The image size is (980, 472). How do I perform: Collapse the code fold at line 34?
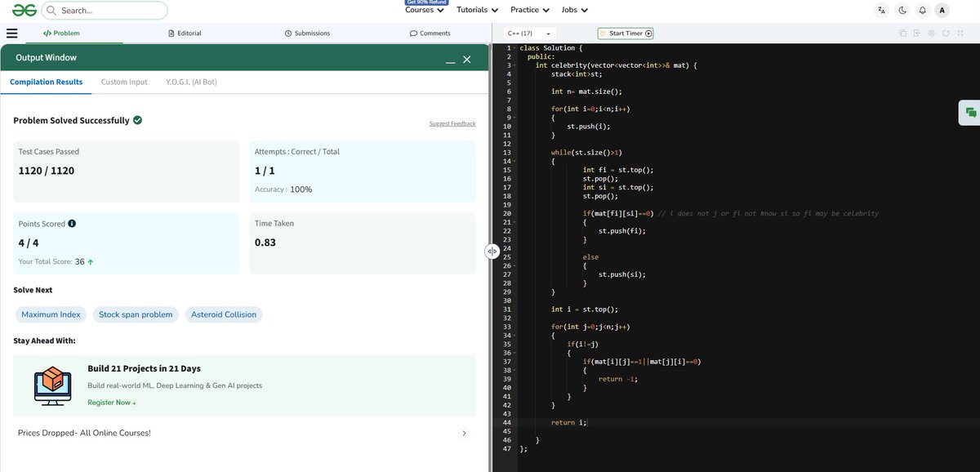(514, 336)
